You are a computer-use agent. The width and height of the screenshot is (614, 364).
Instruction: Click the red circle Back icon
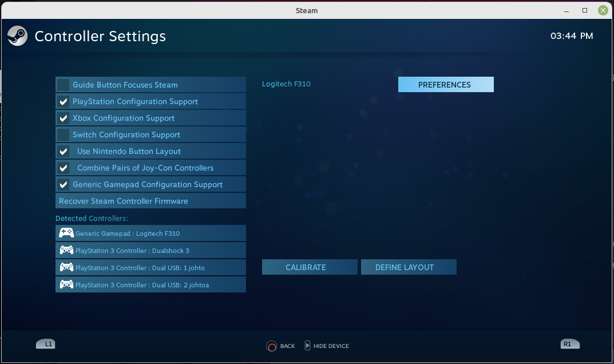click(271, 346)
